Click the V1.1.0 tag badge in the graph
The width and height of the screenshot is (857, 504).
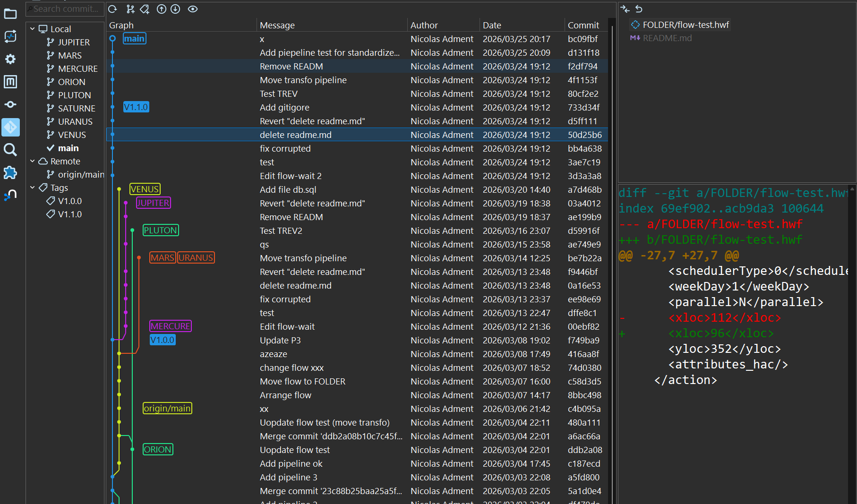pyautogui.click(x=136, y=107)
